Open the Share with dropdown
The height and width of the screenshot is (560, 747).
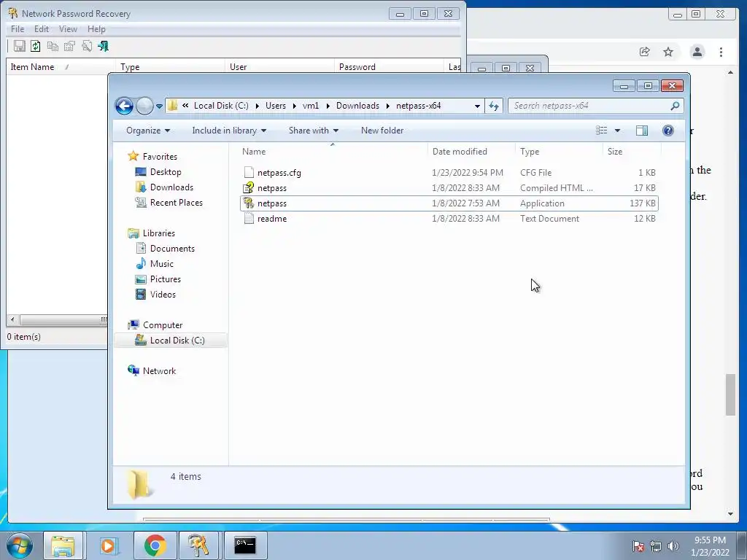pos(314,131)
